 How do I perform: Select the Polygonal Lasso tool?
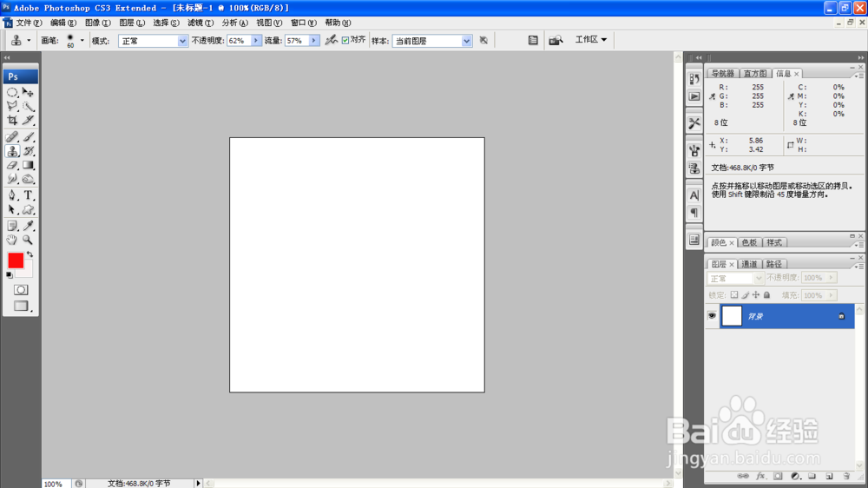(x=12, y=106)
